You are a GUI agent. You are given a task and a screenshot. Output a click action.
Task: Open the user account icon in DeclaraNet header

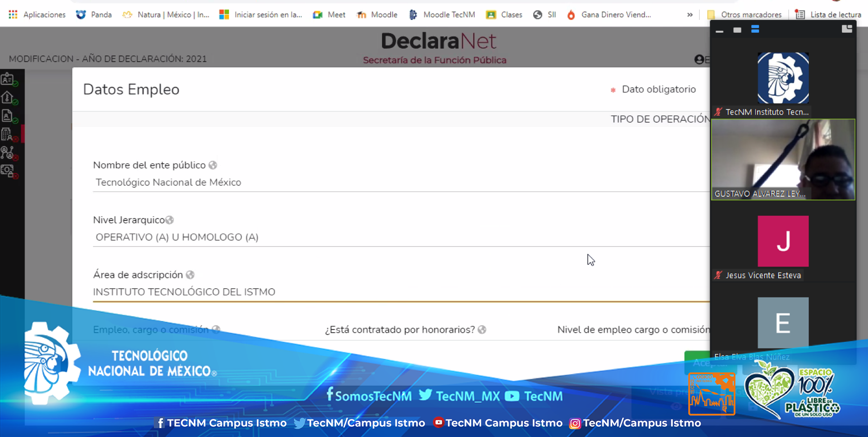tap(699, 59)
